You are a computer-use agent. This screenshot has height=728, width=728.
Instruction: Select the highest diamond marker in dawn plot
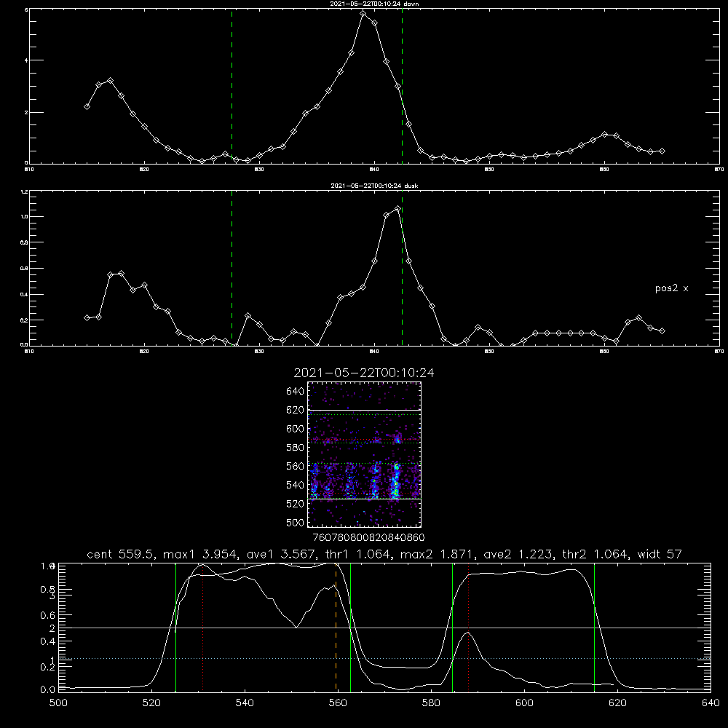point(363,13)
